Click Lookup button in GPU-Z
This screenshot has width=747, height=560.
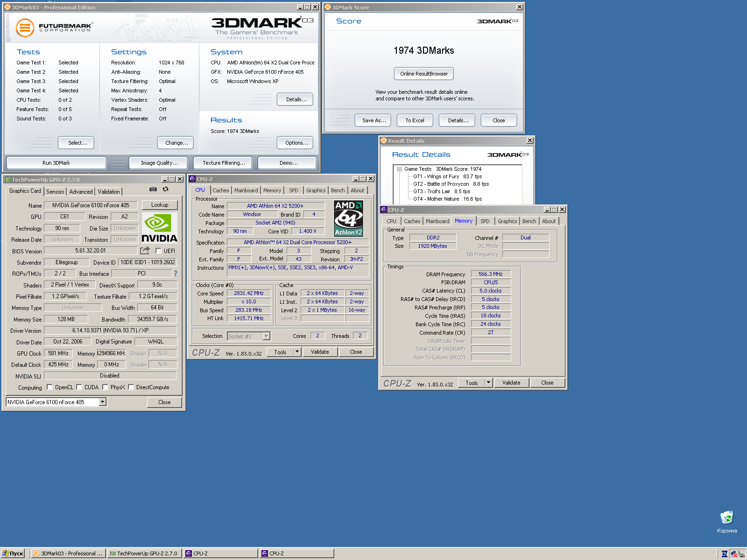(160, 205)
